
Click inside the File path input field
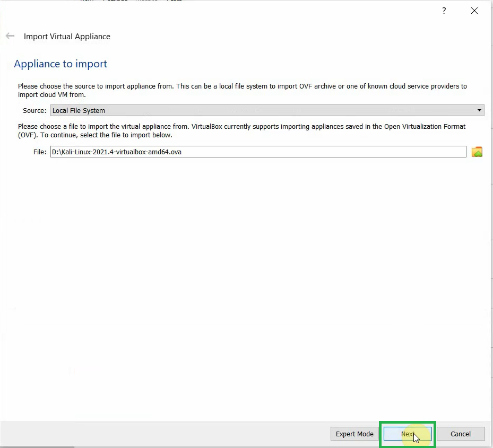(258, 152)
